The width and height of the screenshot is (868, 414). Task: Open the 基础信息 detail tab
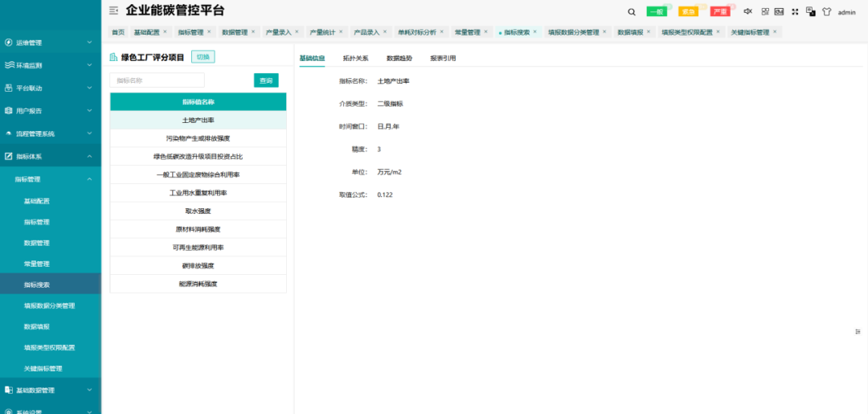coord(312,58)
